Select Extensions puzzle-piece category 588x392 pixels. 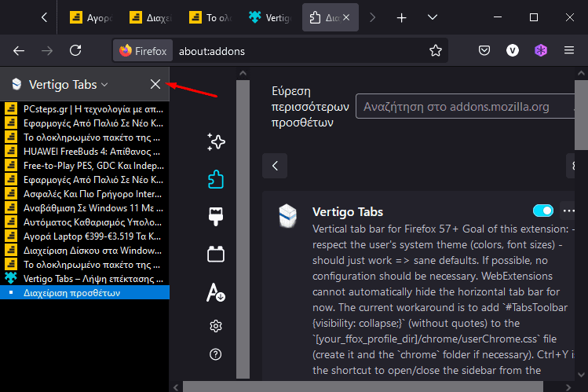pos(216,179)
